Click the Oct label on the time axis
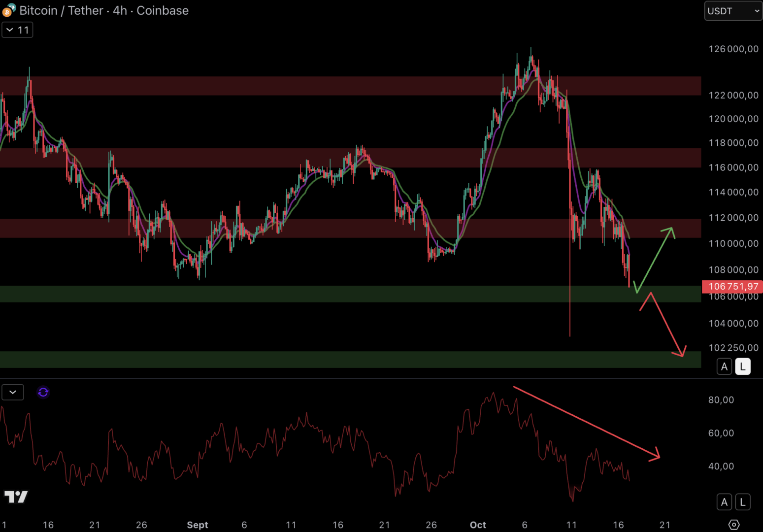The image size is (763, 532). tap(478, 525)
